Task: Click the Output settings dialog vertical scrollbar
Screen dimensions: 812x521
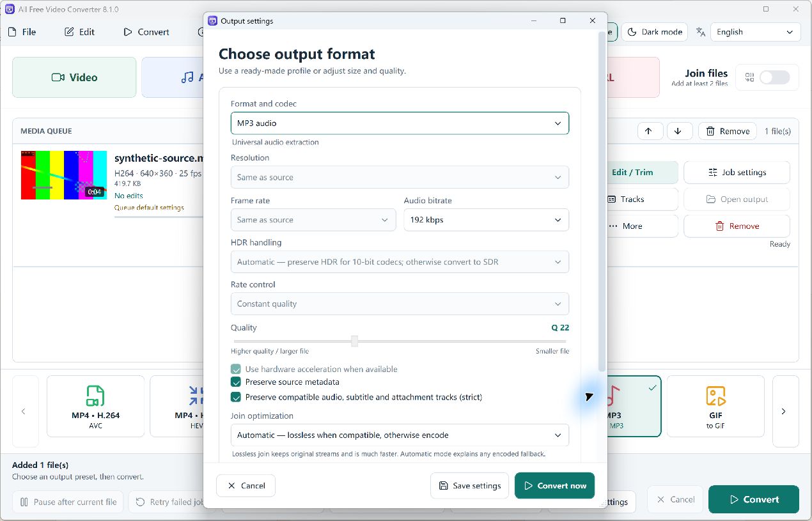Action: point(602,201)
